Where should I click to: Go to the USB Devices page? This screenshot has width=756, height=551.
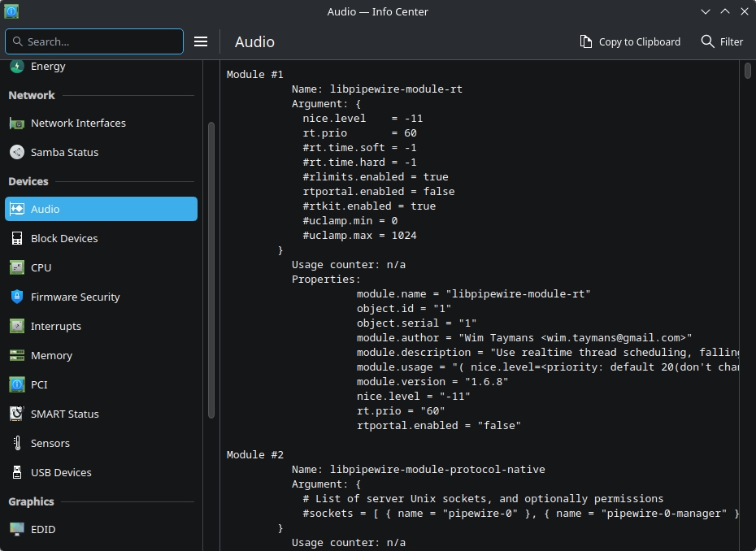pyautogui.click(x=102, y=472)
